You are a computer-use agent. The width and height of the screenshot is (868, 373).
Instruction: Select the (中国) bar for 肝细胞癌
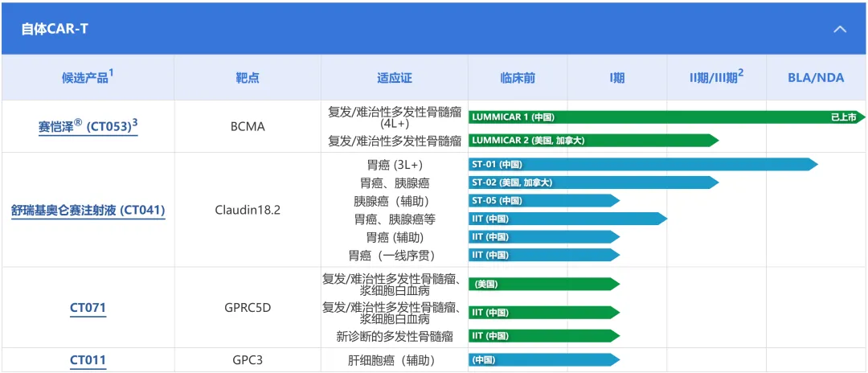click(x=544, y=360)
